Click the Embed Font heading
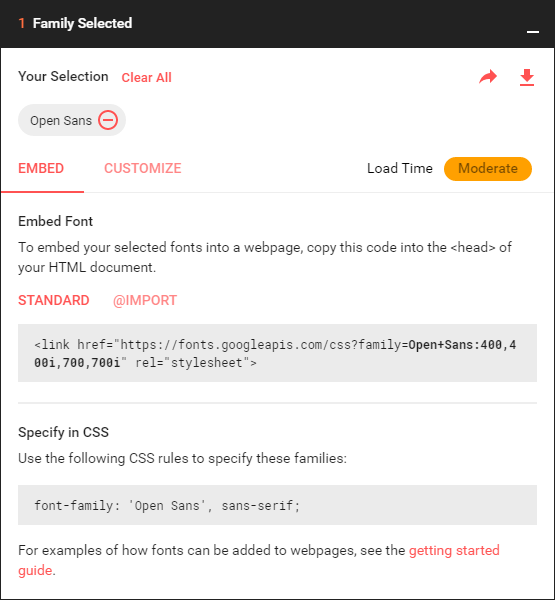Viewport: 555px width, 600px height. click(56, 221)
